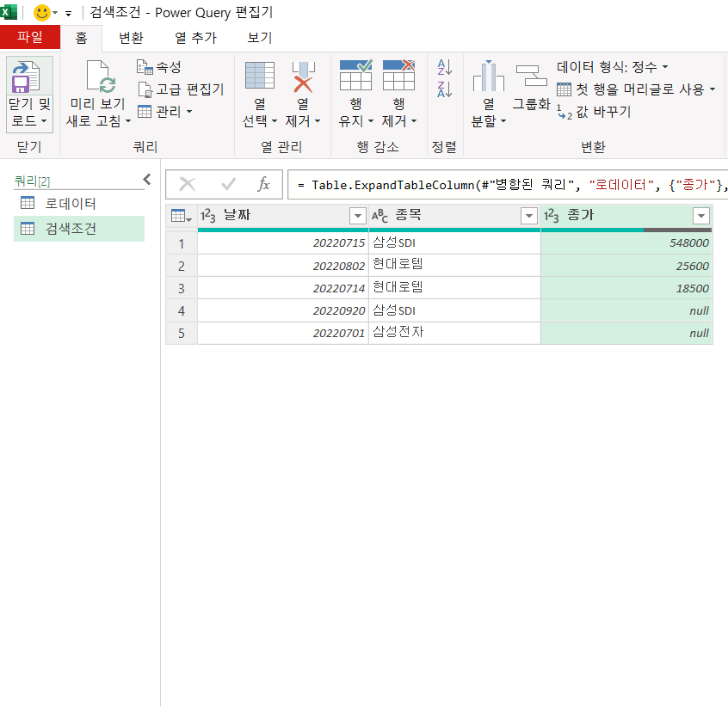The width and height of the screenshot is (728, 706).
Task: Click the Refresh Preview (미리 보기 새로 고침) icon
Action: click(101, 77)
